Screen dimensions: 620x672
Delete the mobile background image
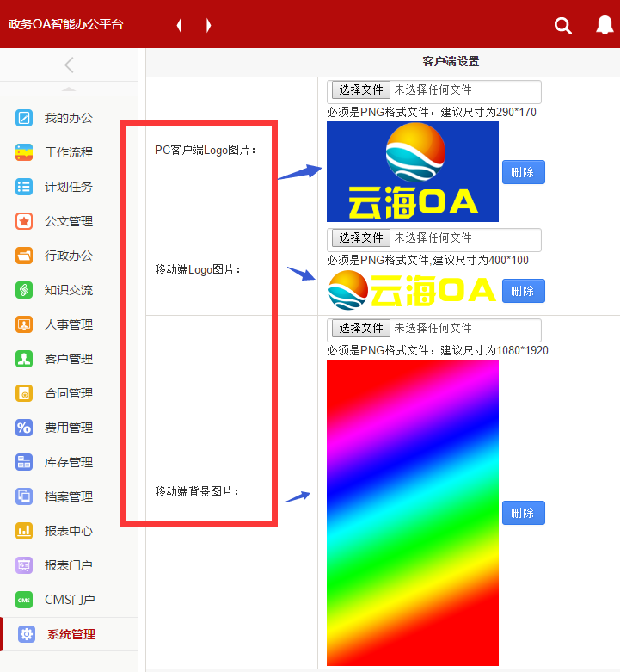(x=523, y=513)
